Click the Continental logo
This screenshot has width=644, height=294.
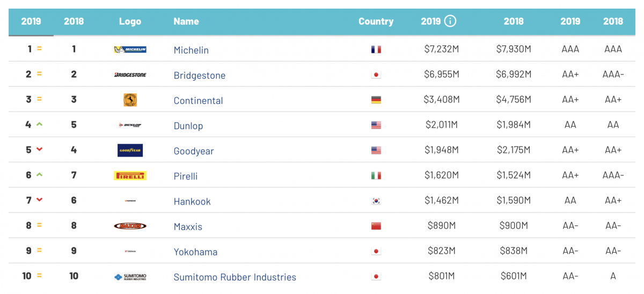click(130, 100)
